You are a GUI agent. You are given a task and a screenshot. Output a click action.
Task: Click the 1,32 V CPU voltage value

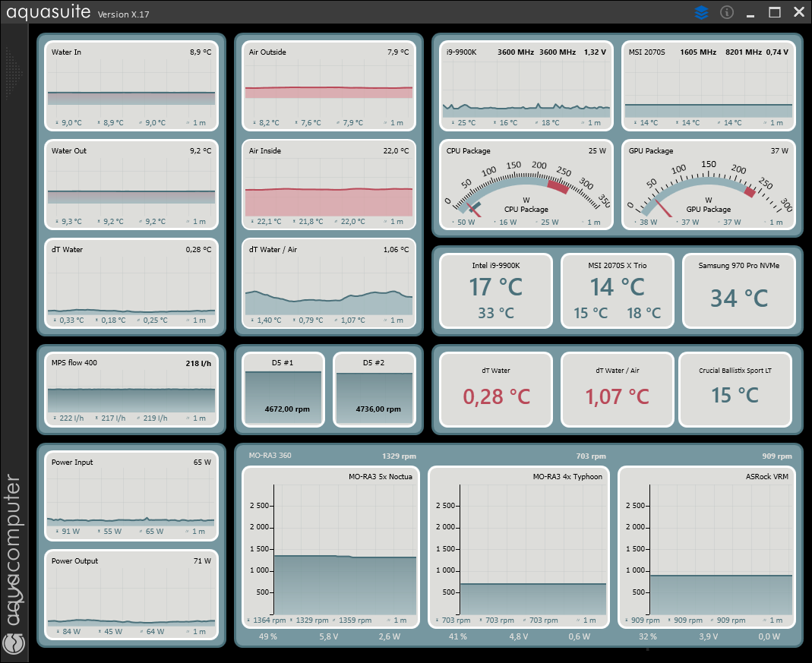coord(595,52)
